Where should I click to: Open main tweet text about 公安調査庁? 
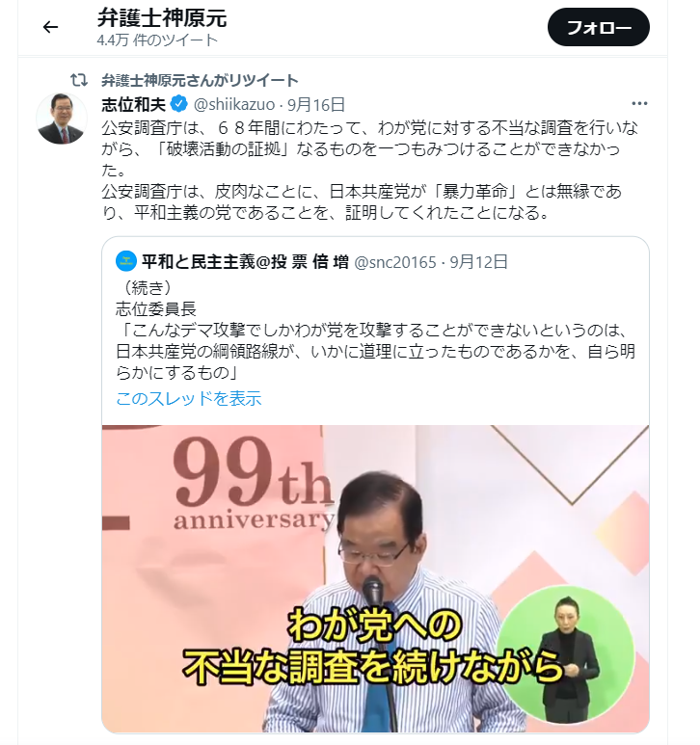point(369,170)
